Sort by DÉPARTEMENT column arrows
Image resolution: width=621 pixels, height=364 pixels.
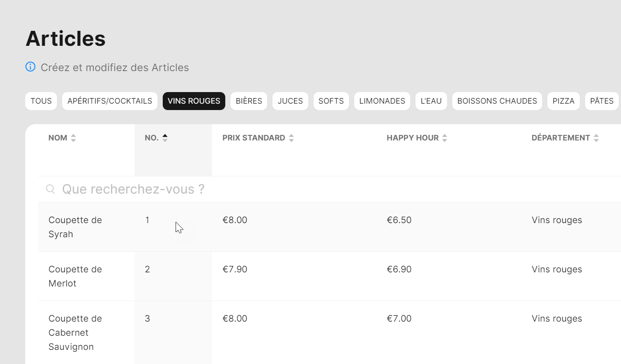(x=596, y=138)
